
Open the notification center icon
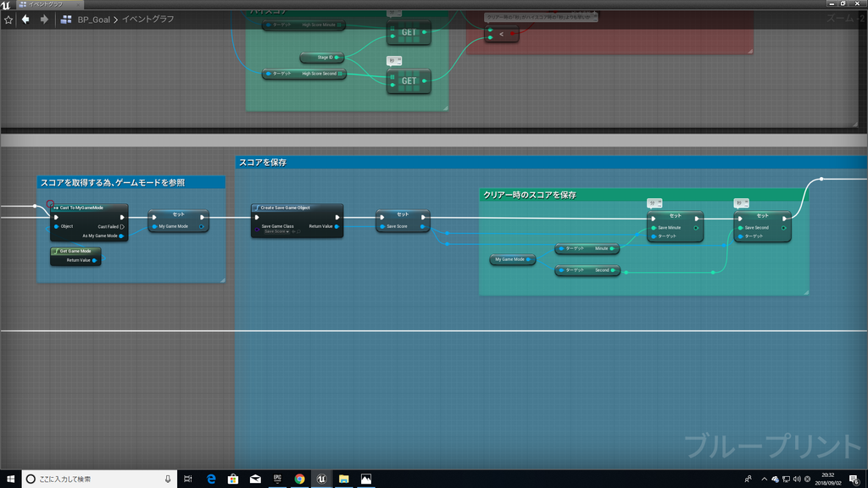click(854, 480)
